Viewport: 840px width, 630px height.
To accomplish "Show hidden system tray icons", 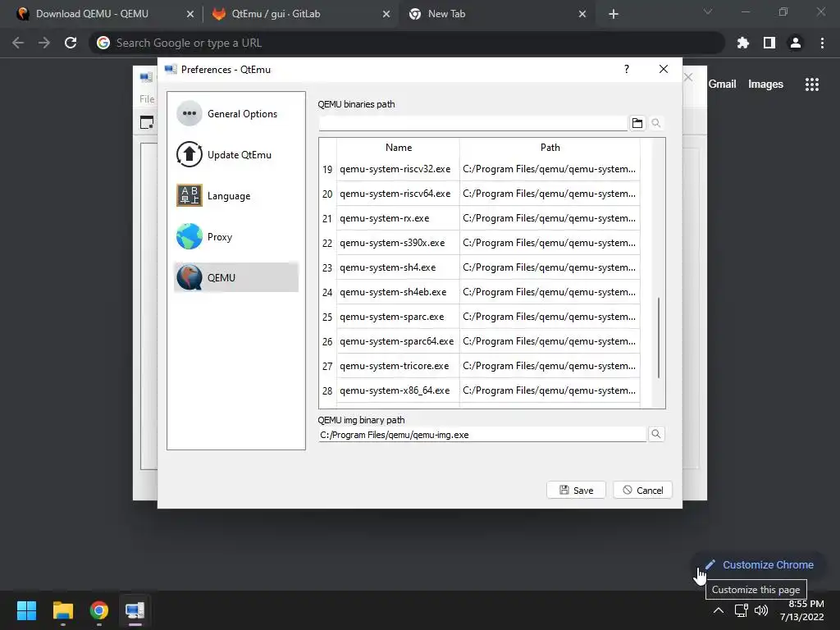I will click(x=719, y=610).
